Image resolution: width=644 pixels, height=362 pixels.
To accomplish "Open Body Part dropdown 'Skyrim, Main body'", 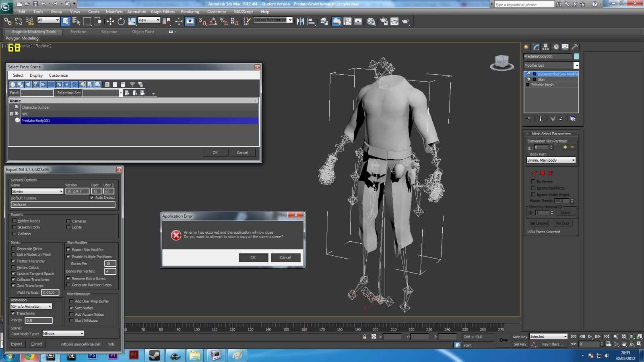I will pos(551,160).
